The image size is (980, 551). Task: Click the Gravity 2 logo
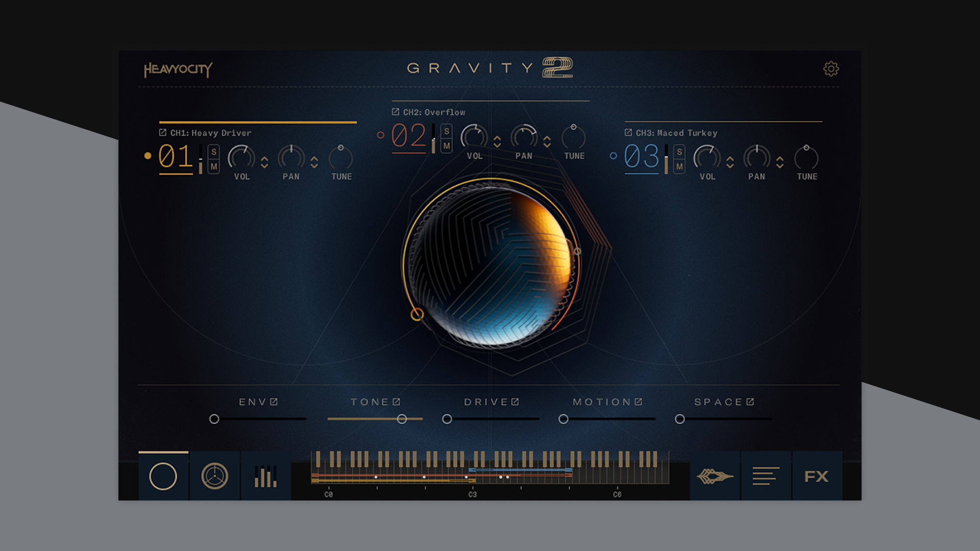pyautogui.click(x=489, y=67)
